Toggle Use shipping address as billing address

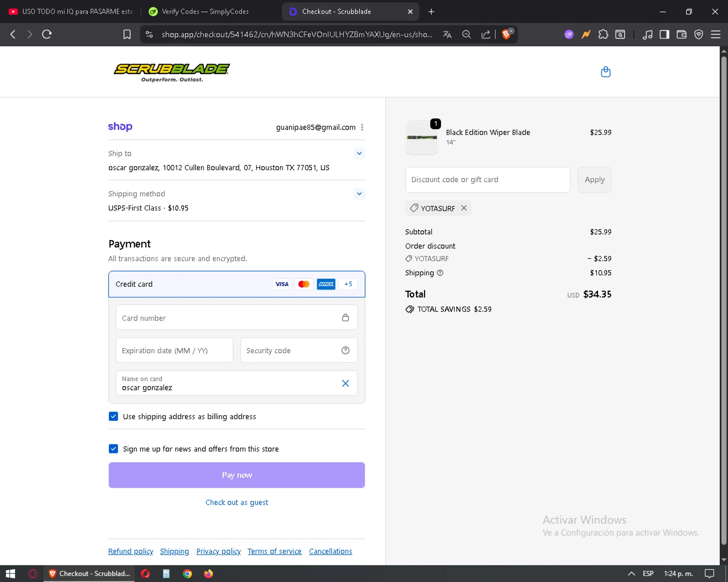[114, 417]
